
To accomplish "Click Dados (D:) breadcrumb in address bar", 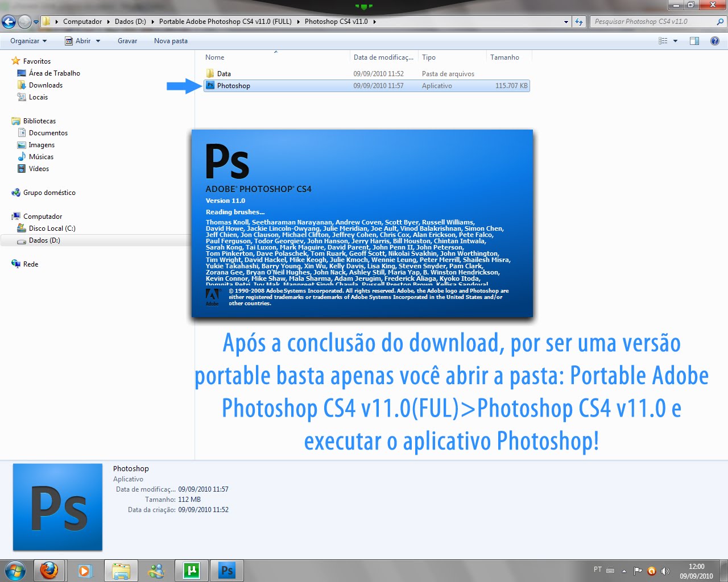I will [x=130, y=22].
